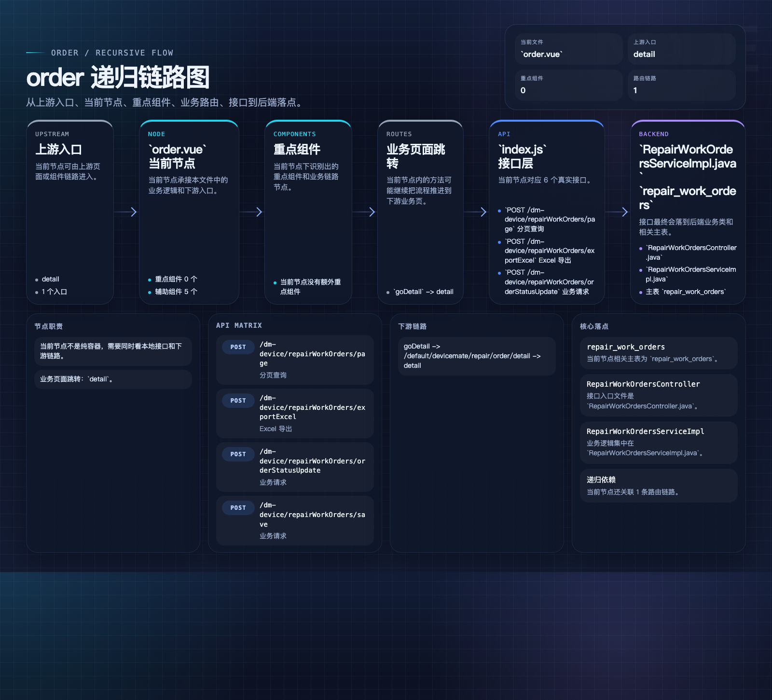Click the 下游链路 panel title
772x700 pixels.
413,326
